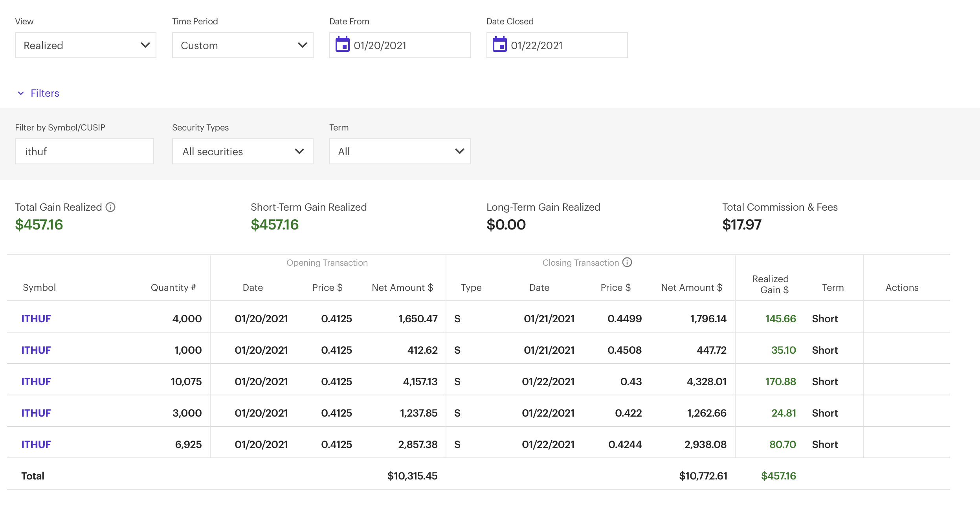Click the Date From field 01/20/2021
This screenshot has width=980, height=507.
click(x=409, y=46)
